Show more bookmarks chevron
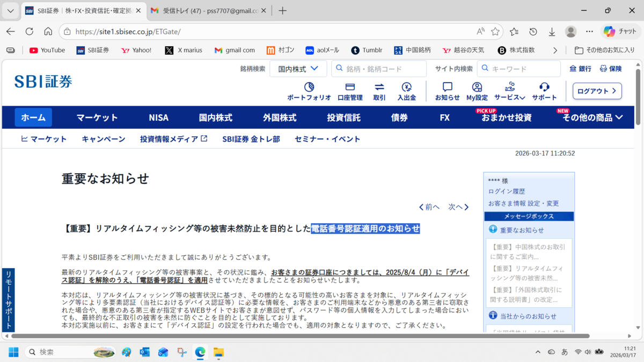Image resolution: width=644 pixels, height=362 pixels. click(x=555, y=50)
